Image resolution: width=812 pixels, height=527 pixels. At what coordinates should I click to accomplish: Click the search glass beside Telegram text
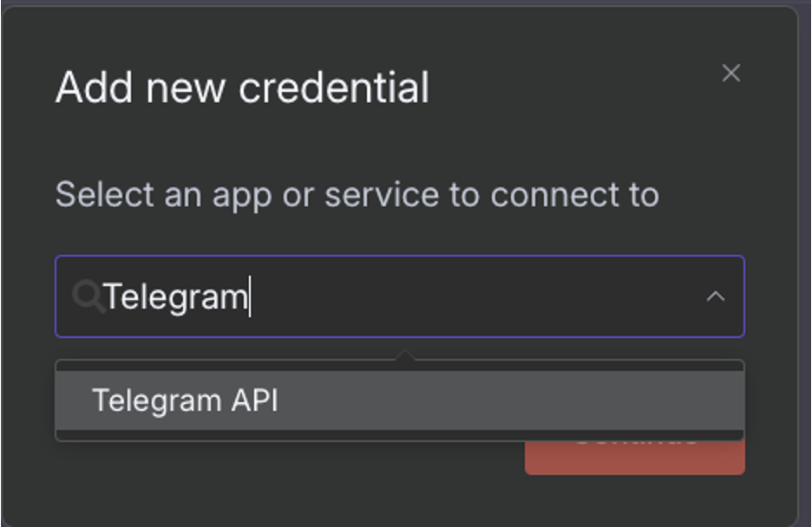tap(88, 296)
